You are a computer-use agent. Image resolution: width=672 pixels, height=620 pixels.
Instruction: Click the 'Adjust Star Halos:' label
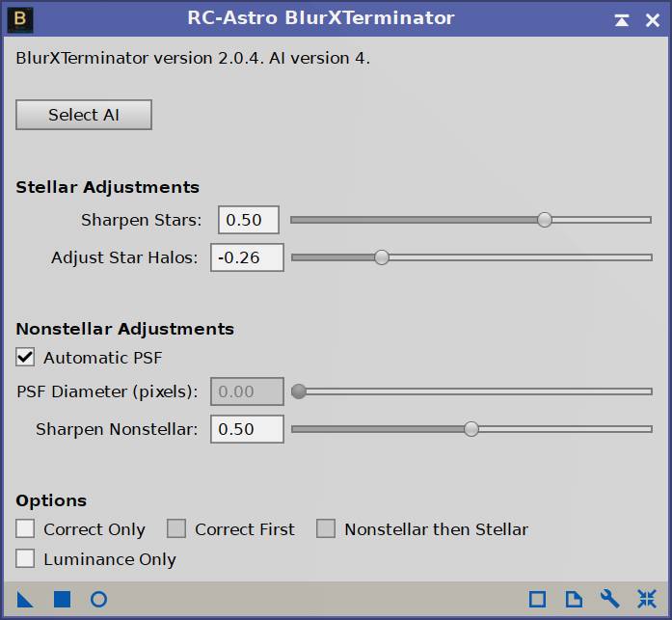point(124,257)
